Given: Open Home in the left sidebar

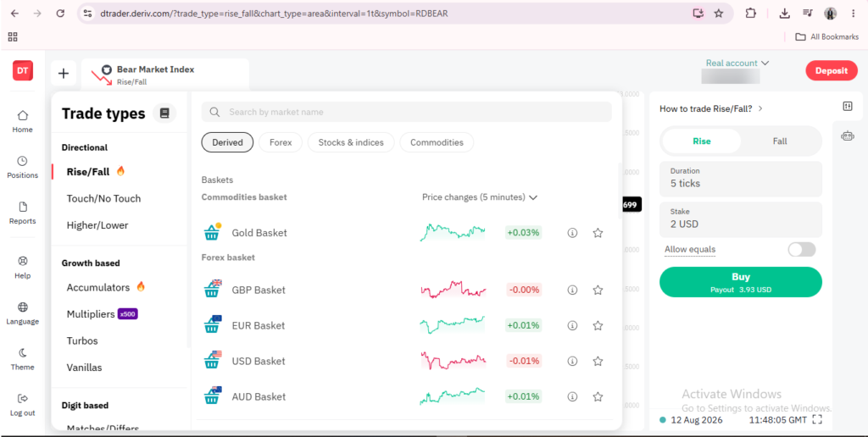Looking at the screenshot, I should (23, 121).
